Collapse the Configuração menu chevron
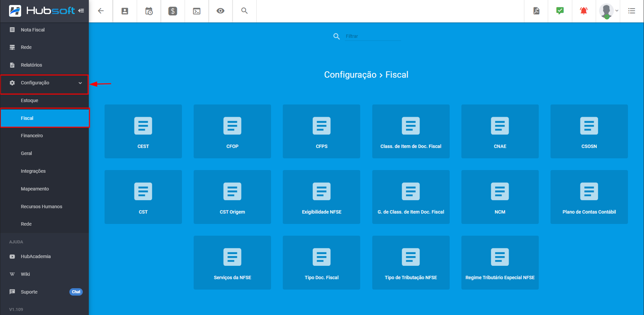 (x=80, y=83)
